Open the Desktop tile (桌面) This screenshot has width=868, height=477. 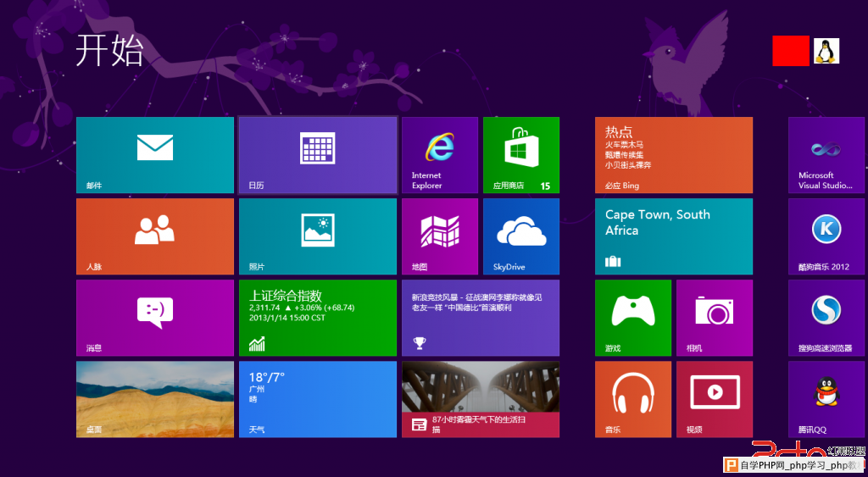pos(155,399)
